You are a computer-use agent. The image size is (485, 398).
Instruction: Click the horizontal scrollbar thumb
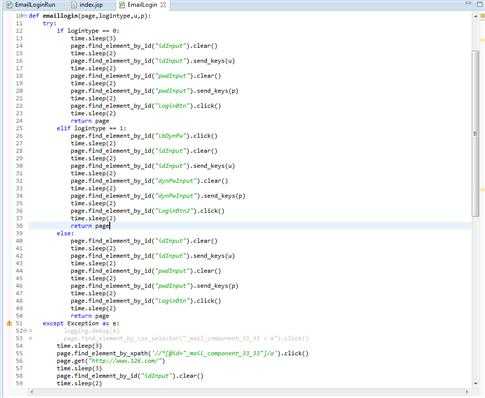249,391
